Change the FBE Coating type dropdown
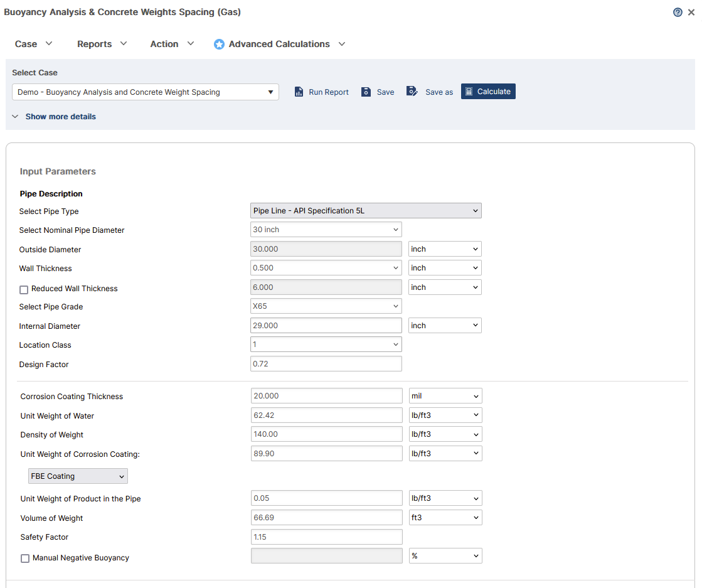 (x=78, y=476)
